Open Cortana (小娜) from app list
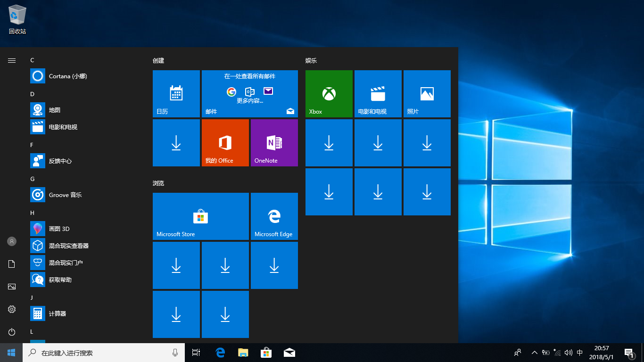 [68, 76]
